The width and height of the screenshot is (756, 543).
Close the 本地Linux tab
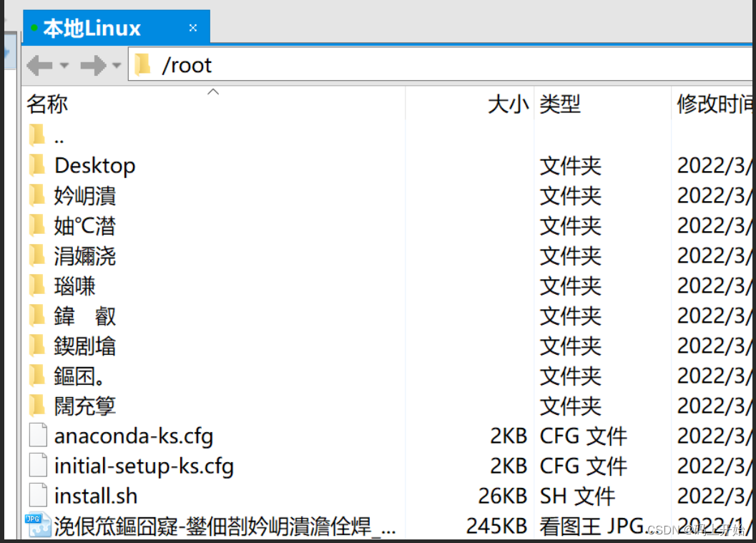point(192,27)
